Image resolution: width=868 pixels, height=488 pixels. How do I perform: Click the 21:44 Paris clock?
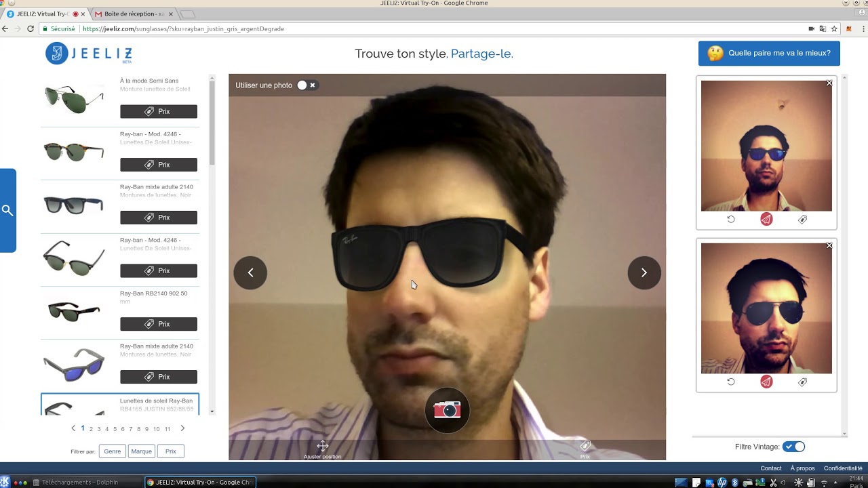[856, 482]
